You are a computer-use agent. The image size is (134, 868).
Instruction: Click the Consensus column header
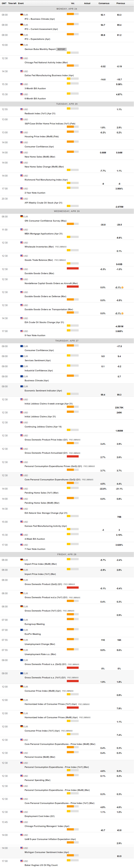[x=104, y=3]
